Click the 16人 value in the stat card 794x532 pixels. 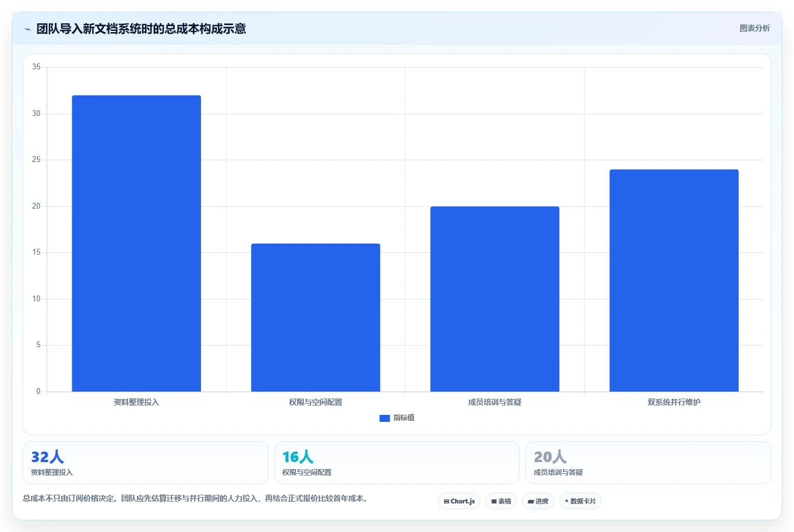pos(298,457)
